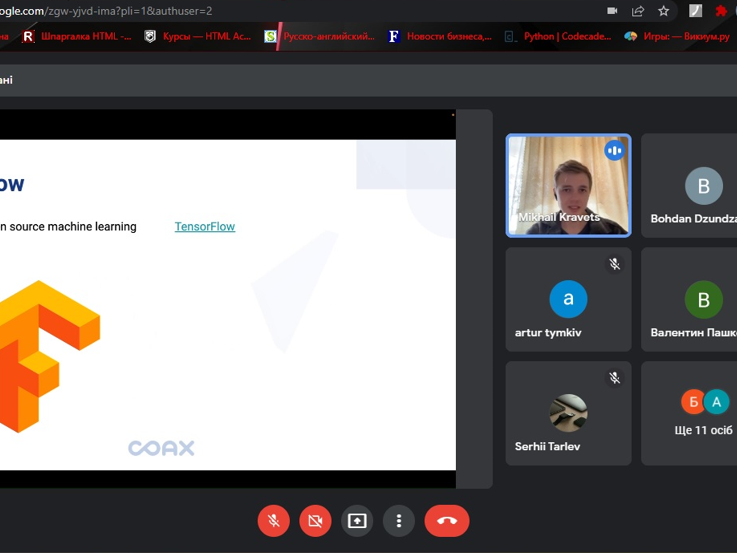
Task: Click the speaking indicator on Mikhail's tile
Action: 614,151
